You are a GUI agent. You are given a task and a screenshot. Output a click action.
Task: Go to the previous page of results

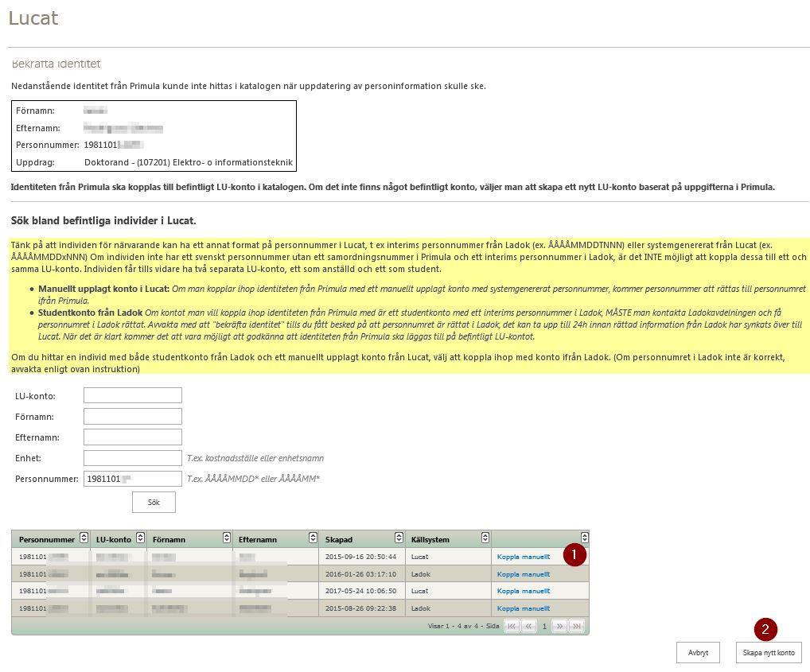coord(528,626)
